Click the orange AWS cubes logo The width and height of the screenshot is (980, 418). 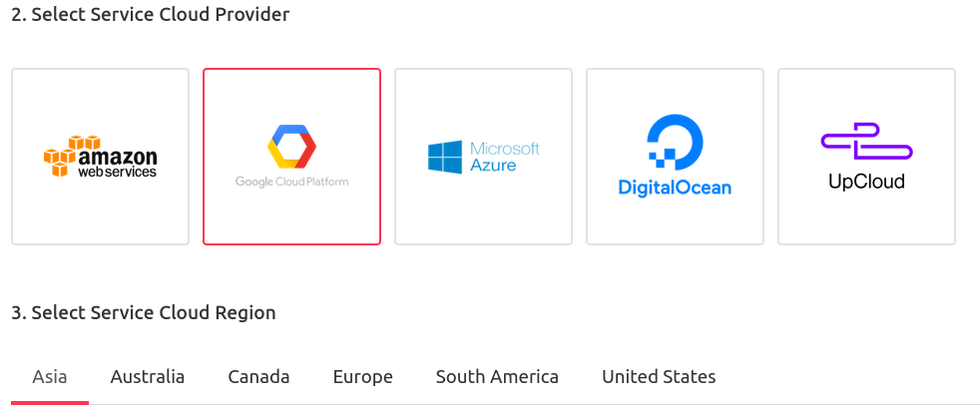[69, 155]
